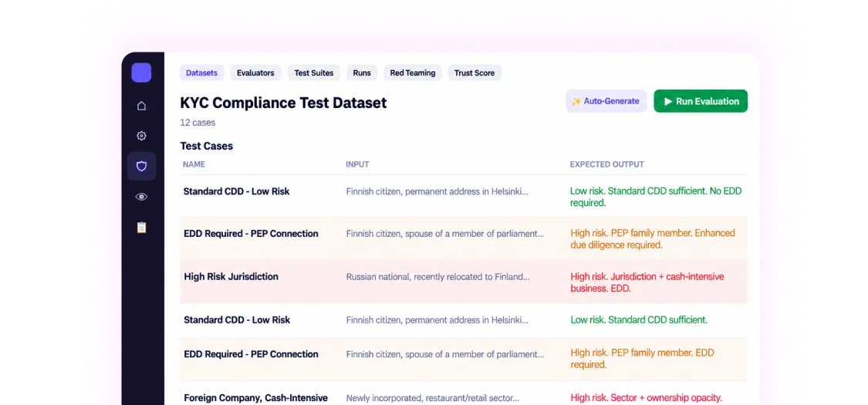The image size is (868, 405).
Task: Open the Home sidebar icon
Action: [x=141, y=106]
